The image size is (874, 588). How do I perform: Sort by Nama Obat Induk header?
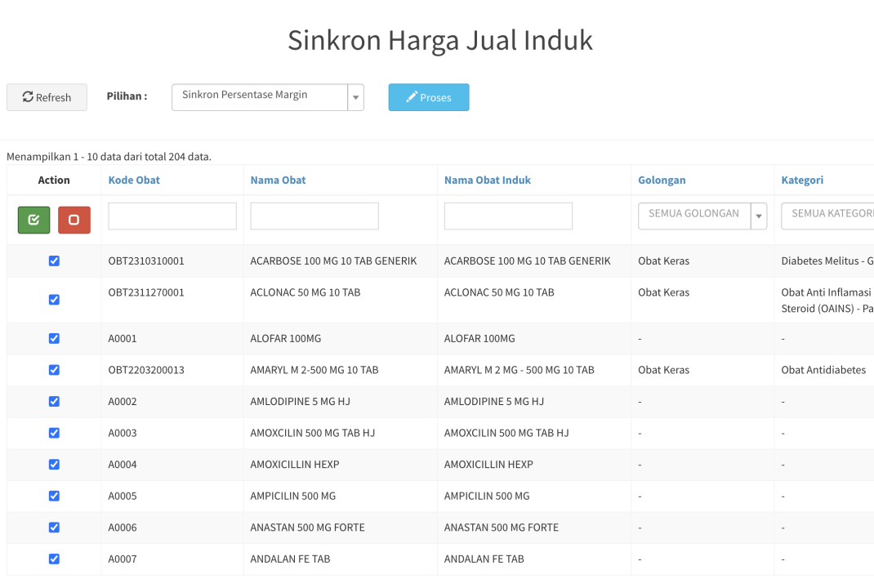[487, 180]
